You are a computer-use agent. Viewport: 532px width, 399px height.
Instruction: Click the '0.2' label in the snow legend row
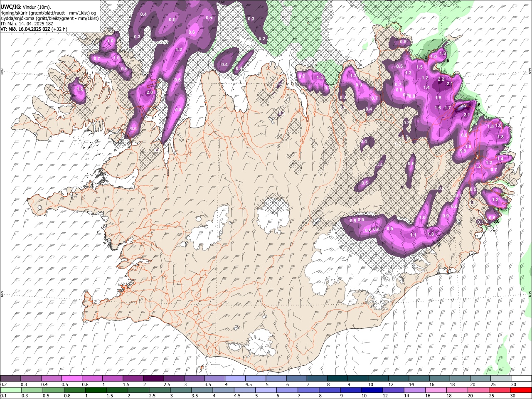coord(3,384)
